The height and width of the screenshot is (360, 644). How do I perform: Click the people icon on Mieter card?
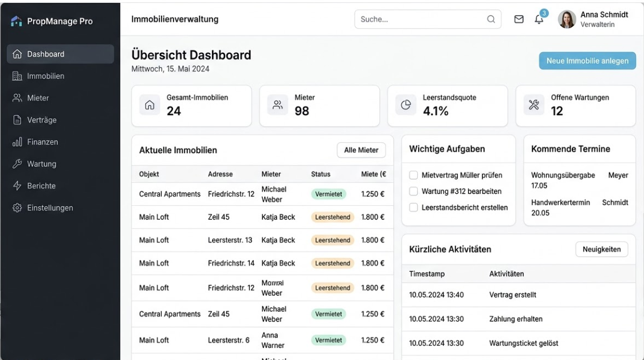click(278, 105)
